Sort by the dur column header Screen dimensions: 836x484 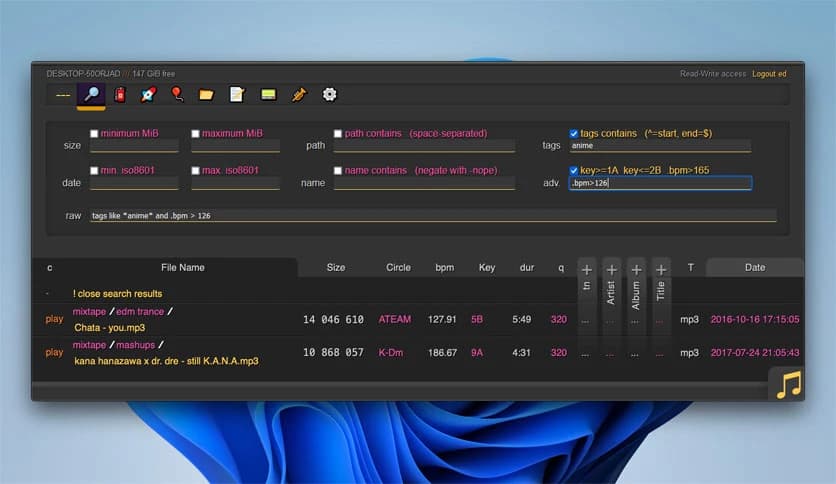point(527,268)
